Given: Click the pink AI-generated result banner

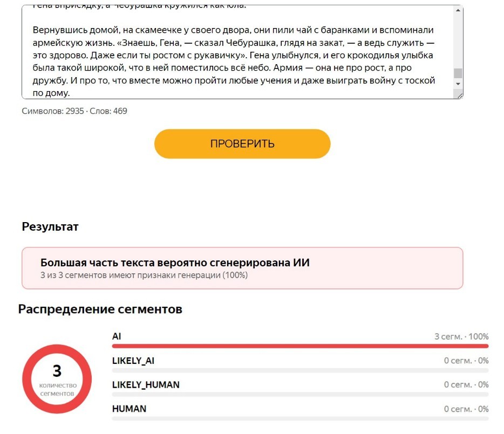Looking at the screenshot, I should click(x=242, y=268).
